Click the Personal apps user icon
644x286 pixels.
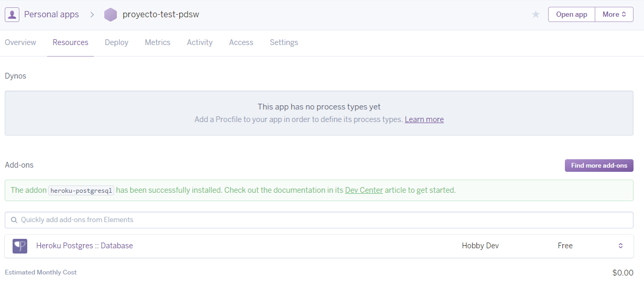[12, 15]
